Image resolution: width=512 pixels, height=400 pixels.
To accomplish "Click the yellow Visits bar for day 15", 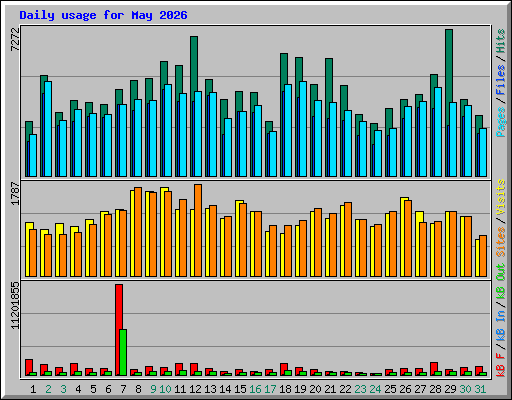I will pyautogui.click(x=238, y=238).
